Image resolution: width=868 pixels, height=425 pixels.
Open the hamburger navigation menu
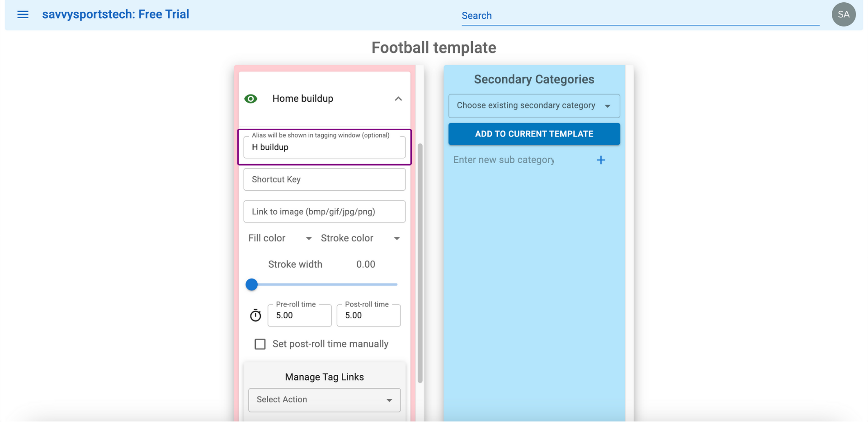coord(23,14)
